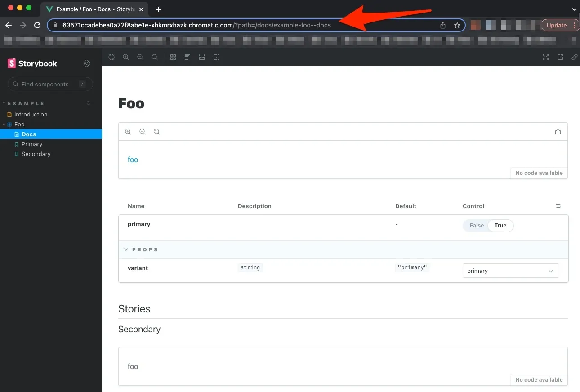The image size is (580, 392).
Task: Select the Remount component icon
Action: 112,57
